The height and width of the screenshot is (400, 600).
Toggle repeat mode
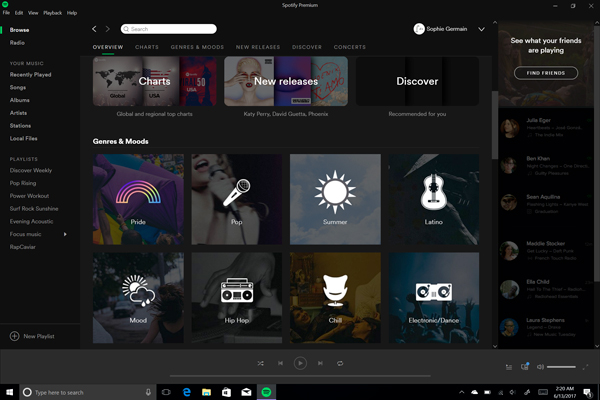point(340,363)
